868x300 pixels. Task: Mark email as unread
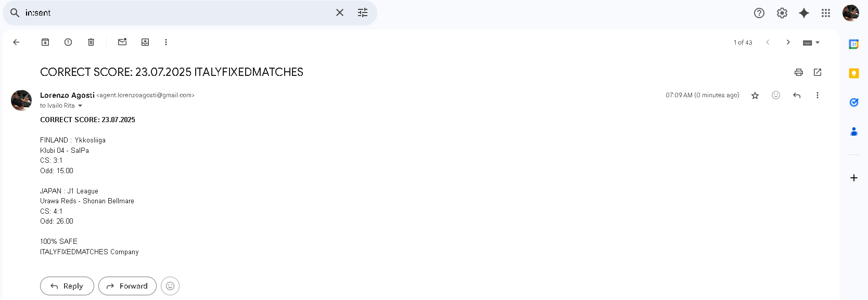click(x=122, y=42)
